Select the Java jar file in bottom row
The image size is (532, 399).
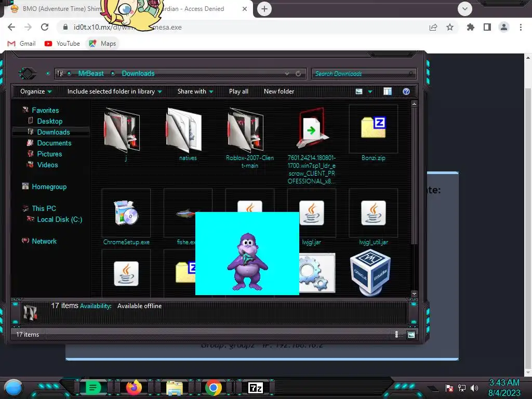[126, 273]
